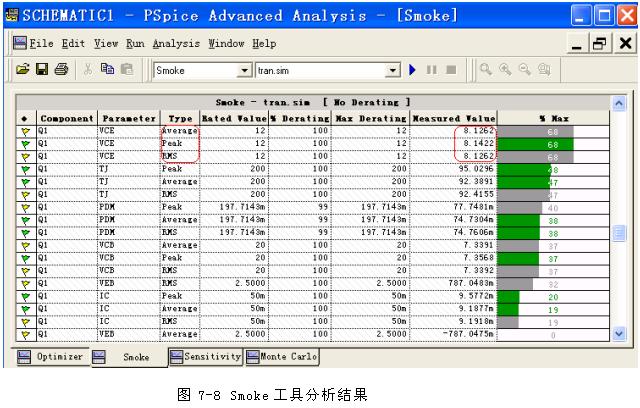Select measured value 8.1422

tap(478, 144)
